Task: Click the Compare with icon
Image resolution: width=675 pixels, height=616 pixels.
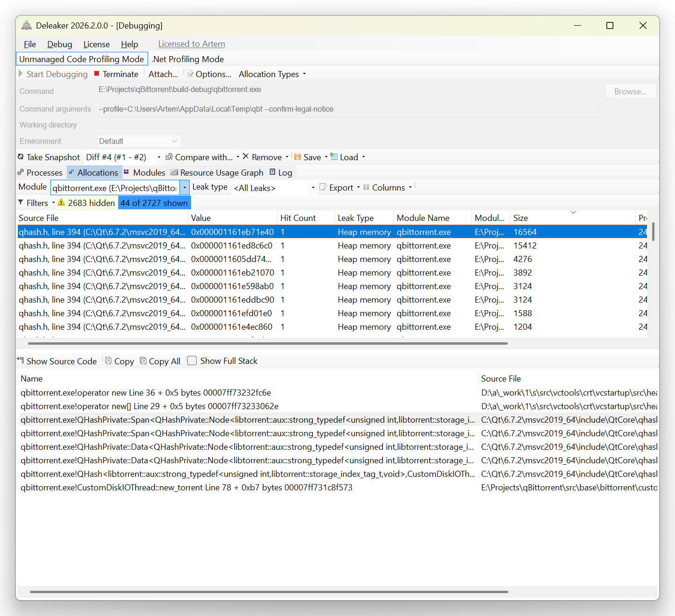Action: tap(169, 157)
